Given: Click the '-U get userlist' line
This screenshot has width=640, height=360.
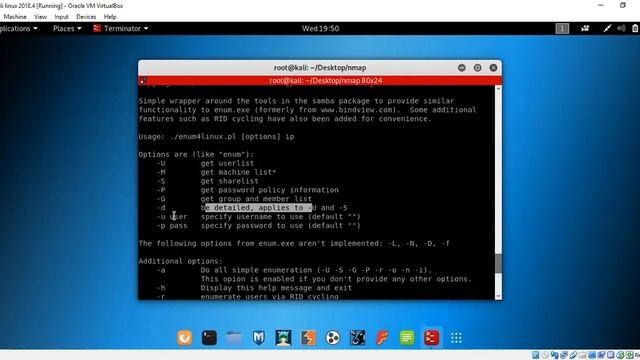Looking at the screenshot, I should point(205,163).
